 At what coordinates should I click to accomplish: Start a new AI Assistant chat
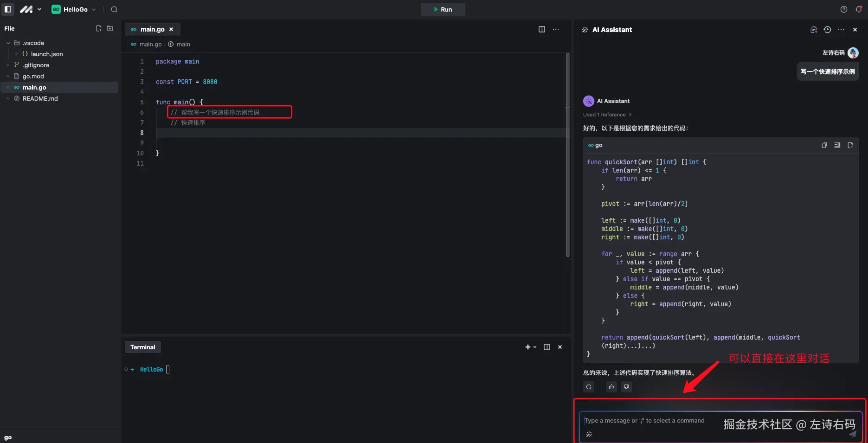click(x=814, y=30)
